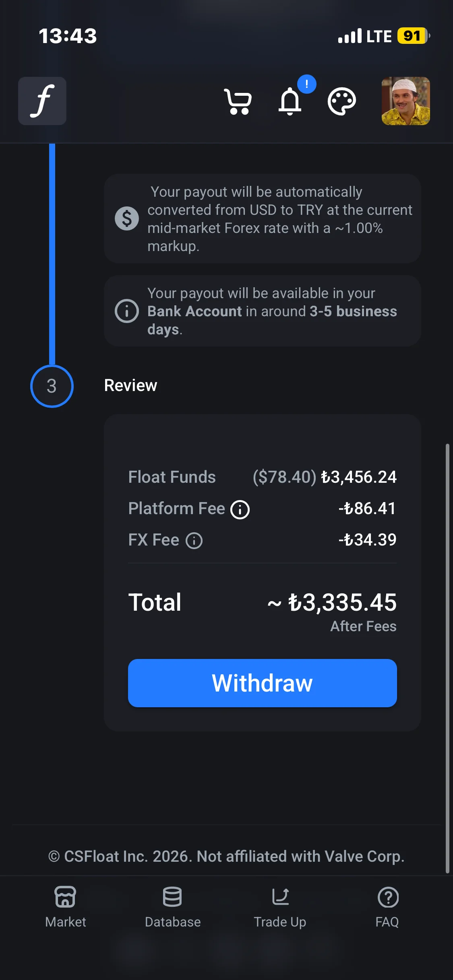Screen dimensions: 453x980
Task: Tap the CSFloat logo icon
Action: (42, 101)
